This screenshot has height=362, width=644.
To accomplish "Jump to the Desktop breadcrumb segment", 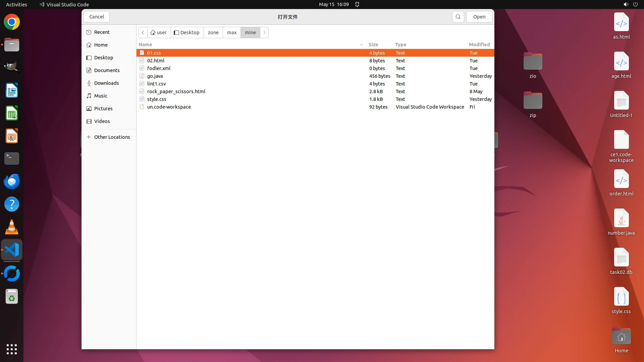I will click(x=187, y=33).
